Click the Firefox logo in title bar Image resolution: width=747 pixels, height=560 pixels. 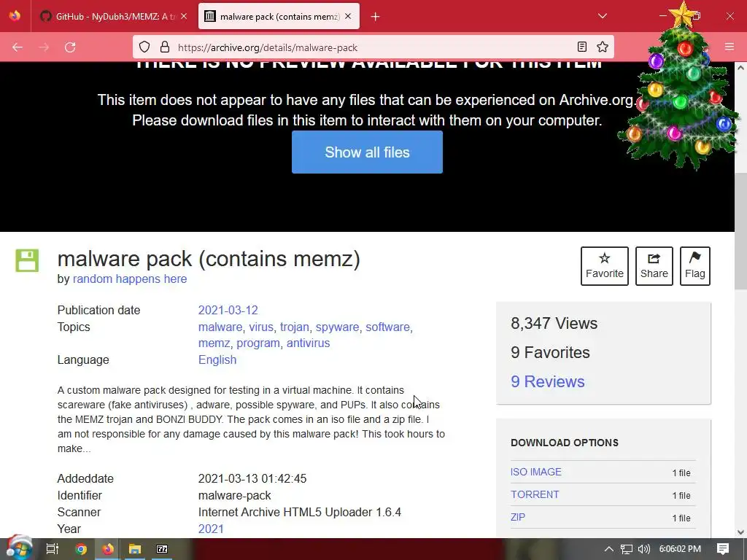click(x=15, y=16)
